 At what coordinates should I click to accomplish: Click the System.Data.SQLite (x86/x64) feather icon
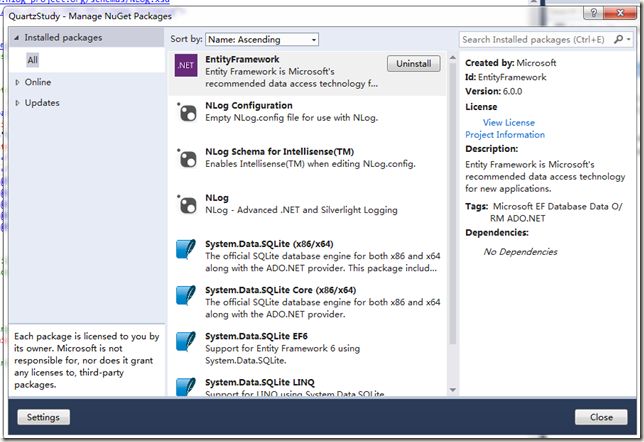click(186, 249)
